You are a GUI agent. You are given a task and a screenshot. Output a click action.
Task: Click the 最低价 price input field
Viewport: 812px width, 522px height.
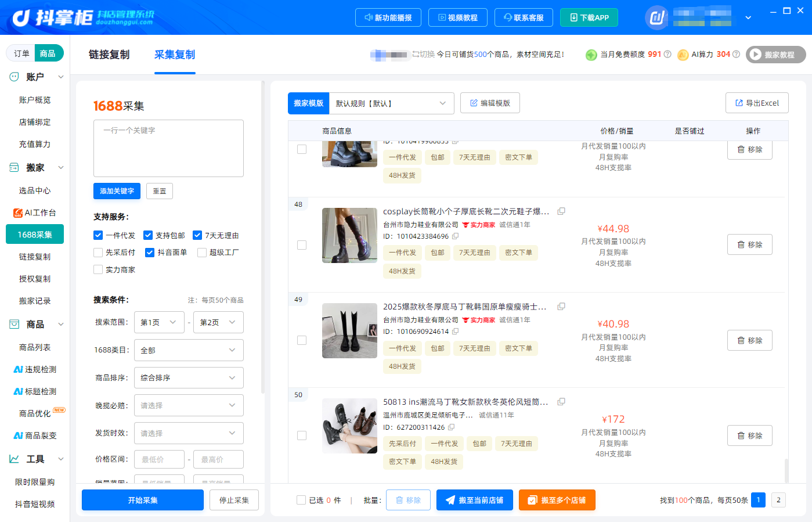[x=159, y=459]
